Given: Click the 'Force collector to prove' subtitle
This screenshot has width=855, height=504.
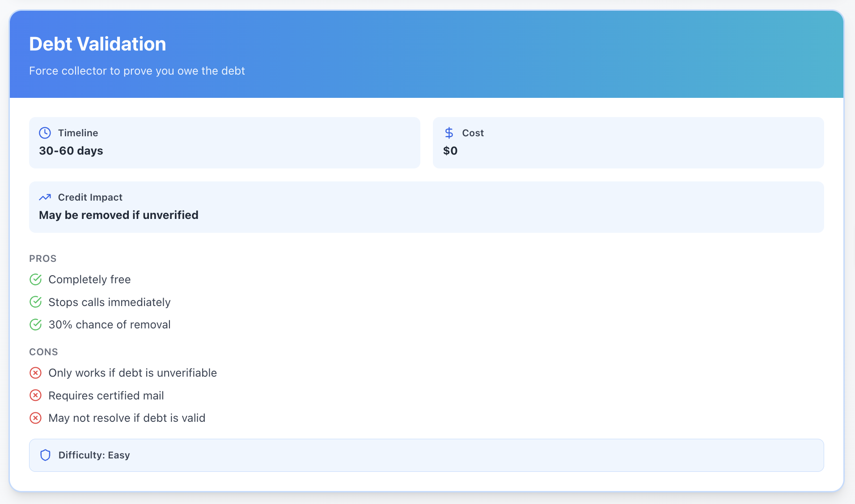Looking at the screenshot, I should click(137, 71).
